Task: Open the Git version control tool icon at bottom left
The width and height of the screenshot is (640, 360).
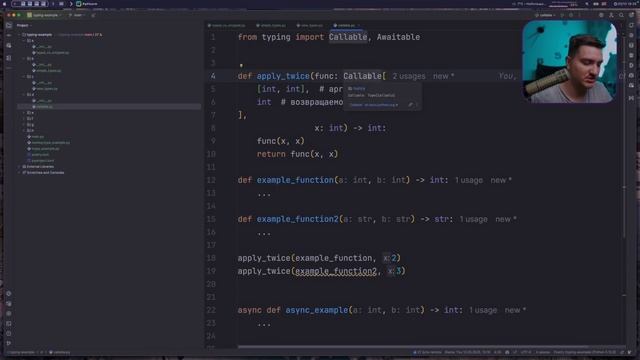Action: coord(9,343)
